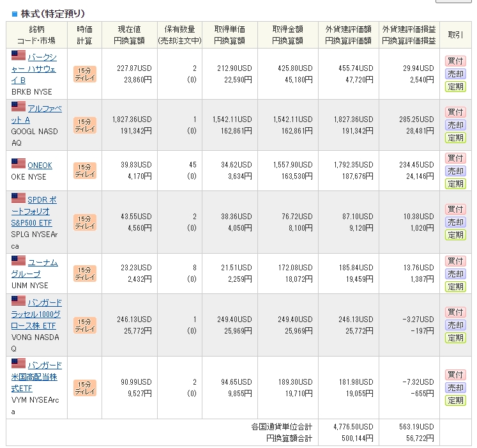Click the 15分ディレイ badge in the ONEOK row
This screenshot has height=448, width=477.
(85, 170)
